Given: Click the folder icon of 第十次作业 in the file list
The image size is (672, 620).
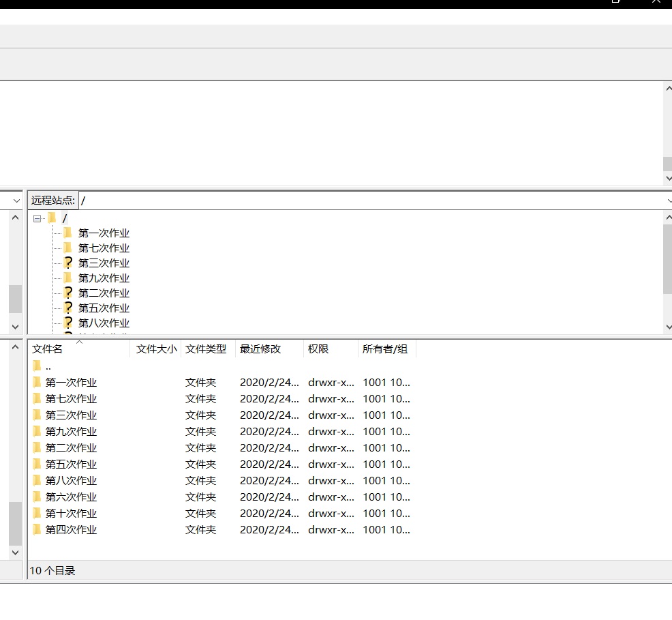Looking at the screenshot, I should (x=37, y=514).
